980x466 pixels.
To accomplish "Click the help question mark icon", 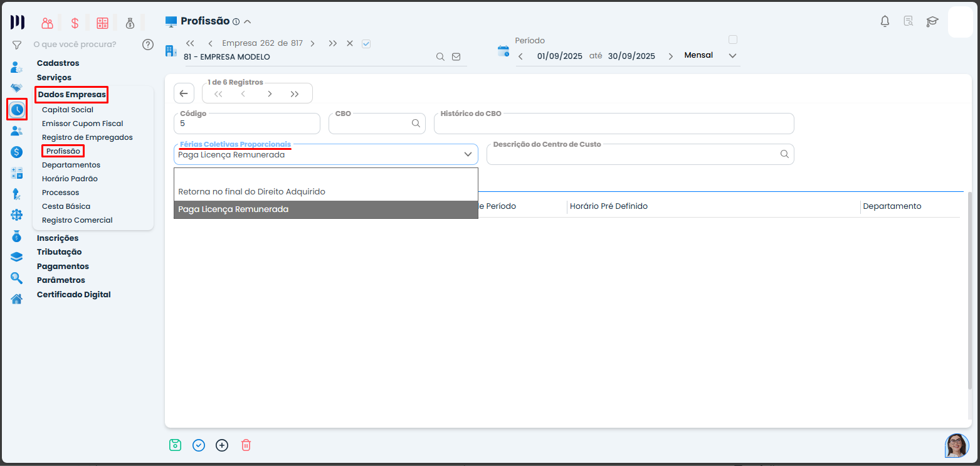I will tap(148, 45).
